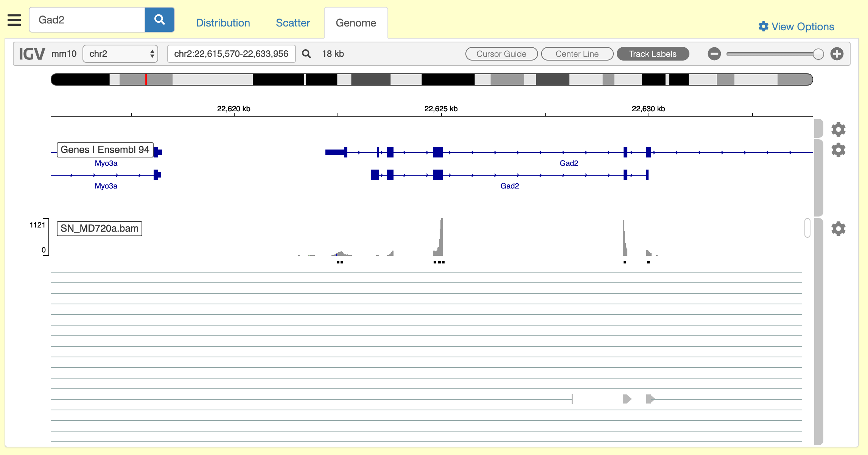Enable the Cursor Guide
The image size is (868, 455).
point(501,54)
